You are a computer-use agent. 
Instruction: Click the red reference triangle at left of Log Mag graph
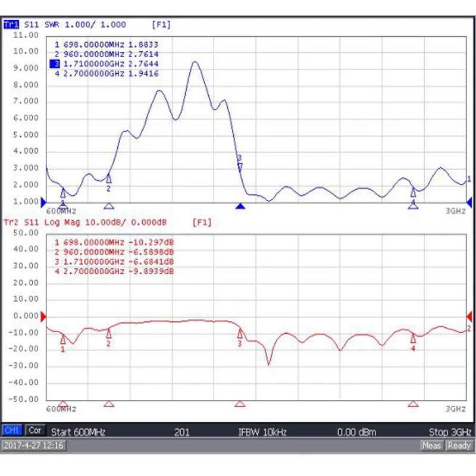coord(43,316)
